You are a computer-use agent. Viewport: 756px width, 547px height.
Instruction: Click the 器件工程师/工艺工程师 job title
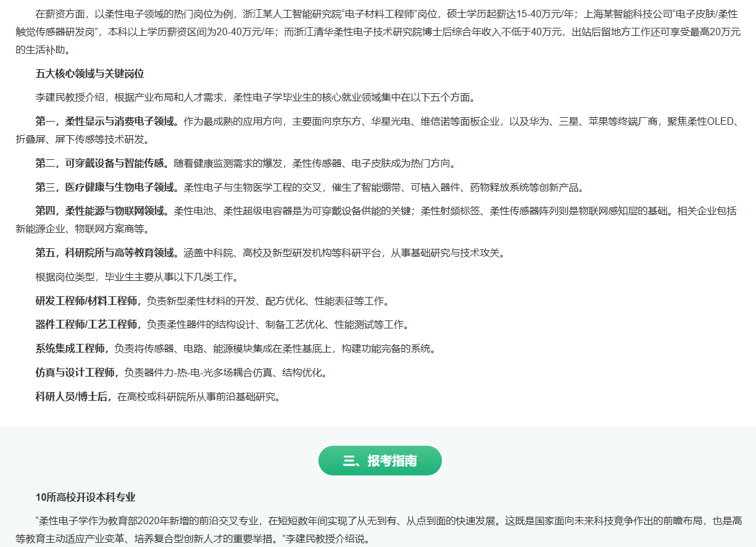[x=88, y=325]
